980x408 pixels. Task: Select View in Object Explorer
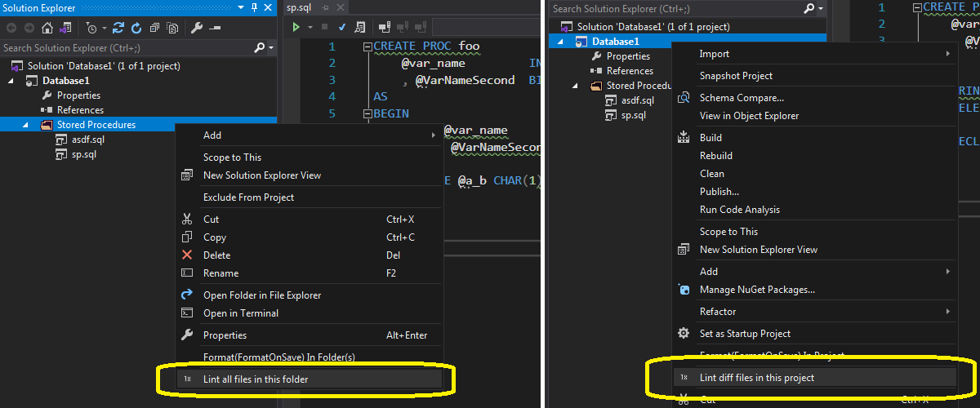[815, 116]
